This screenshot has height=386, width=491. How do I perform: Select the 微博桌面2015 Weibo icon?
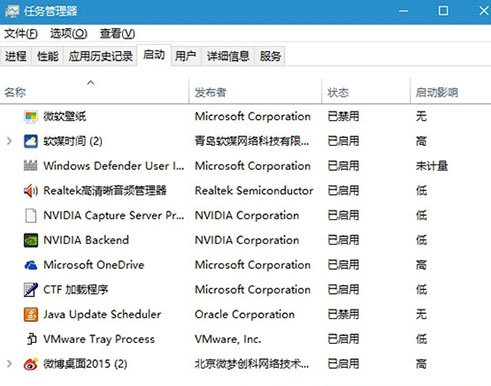pos(31,364)
